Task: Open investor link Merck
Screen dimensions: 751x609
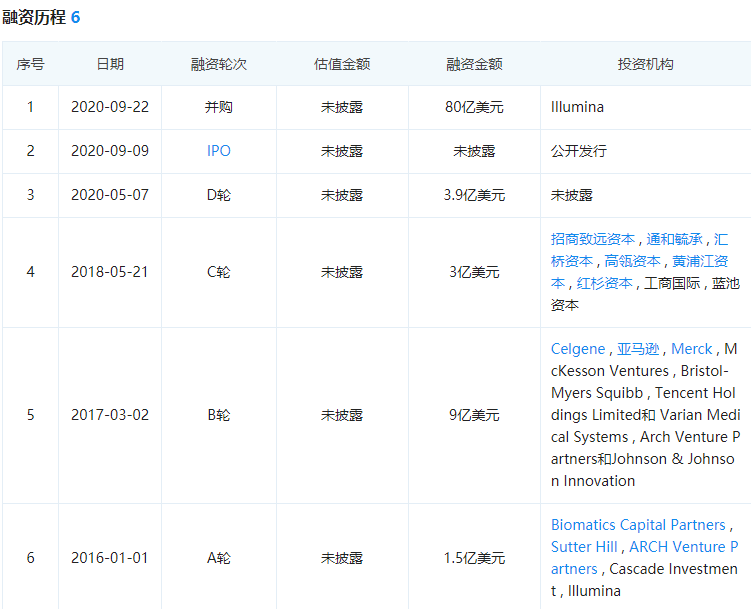Action: [x=692, y=349]
